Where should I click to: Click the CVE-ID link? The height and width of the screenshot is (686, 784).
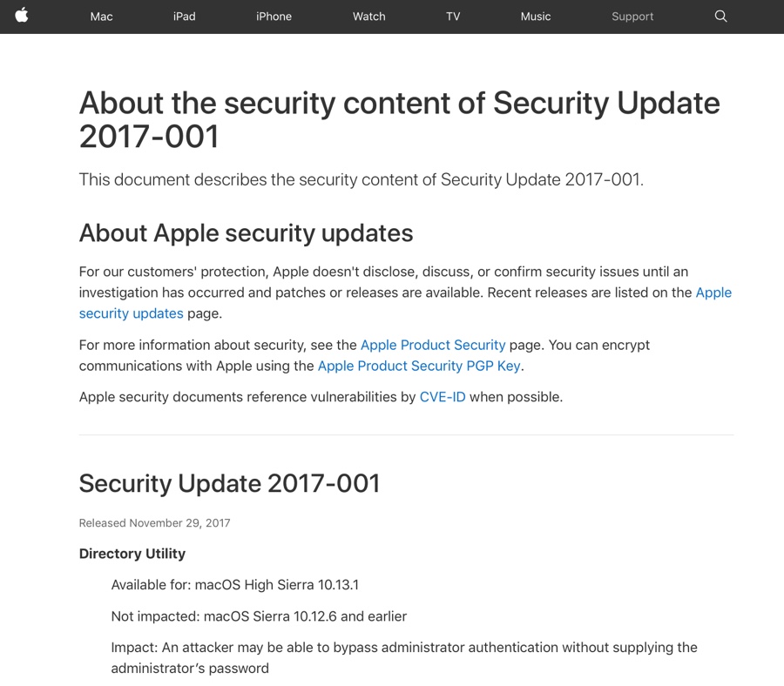click(443, 397)
